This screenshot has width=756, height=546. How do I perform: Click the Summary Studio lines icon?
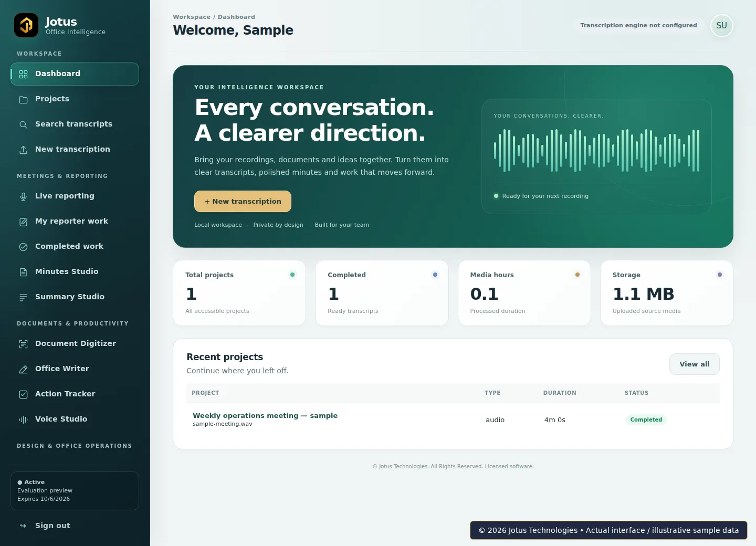23,297
